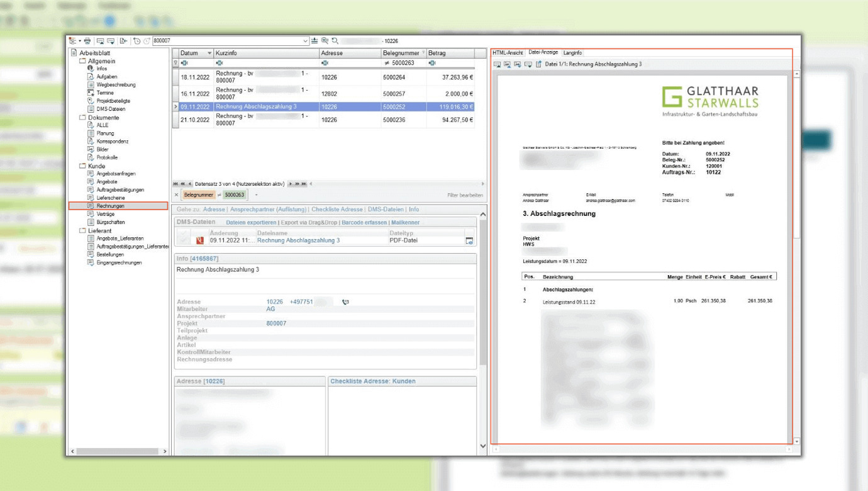Open the external file icon in the file viewer toolbar
The image size is (868, 491).
click(539, 64)
